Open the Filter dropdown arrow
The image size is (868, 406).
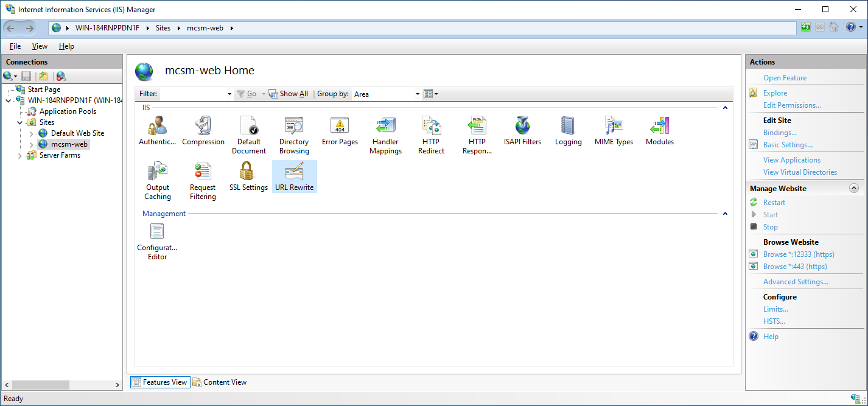click(229, 94)
